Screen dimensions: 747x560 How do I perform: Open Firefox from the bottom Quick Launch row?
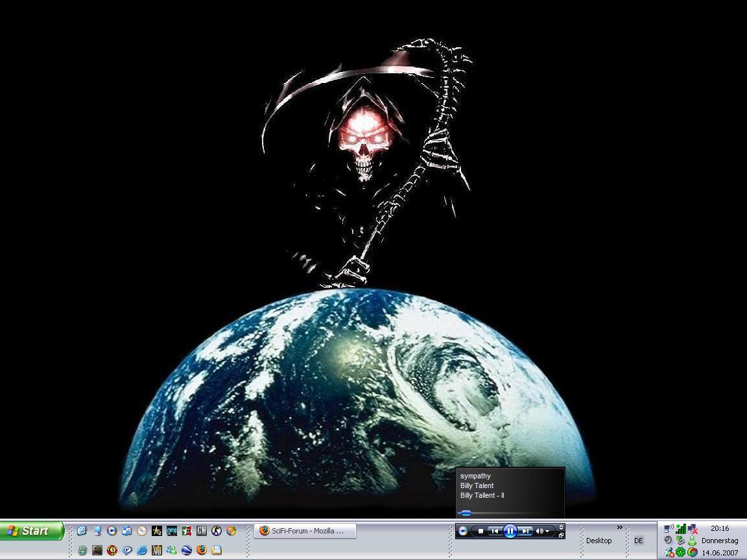tap(202, 550)
